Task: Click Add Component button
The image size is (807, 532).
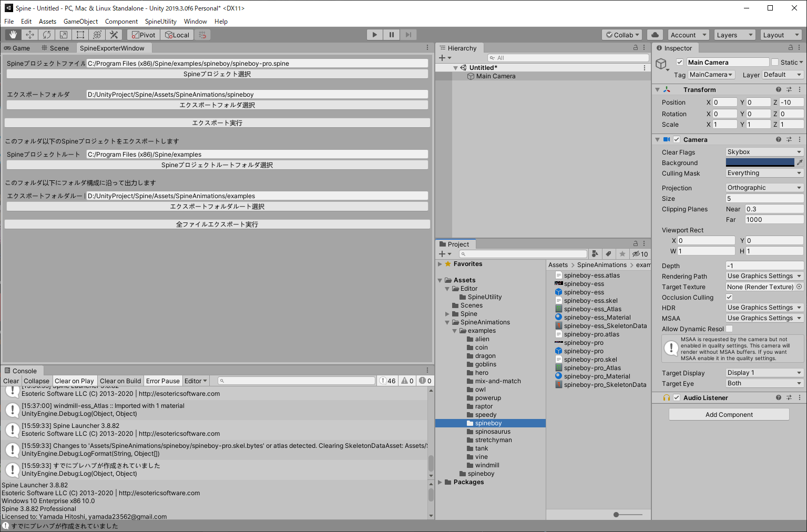Action: coord(729,414)
